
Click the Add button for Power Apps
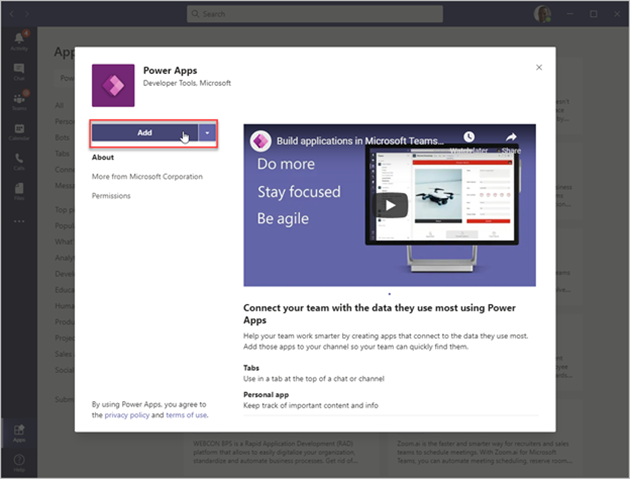144,132
